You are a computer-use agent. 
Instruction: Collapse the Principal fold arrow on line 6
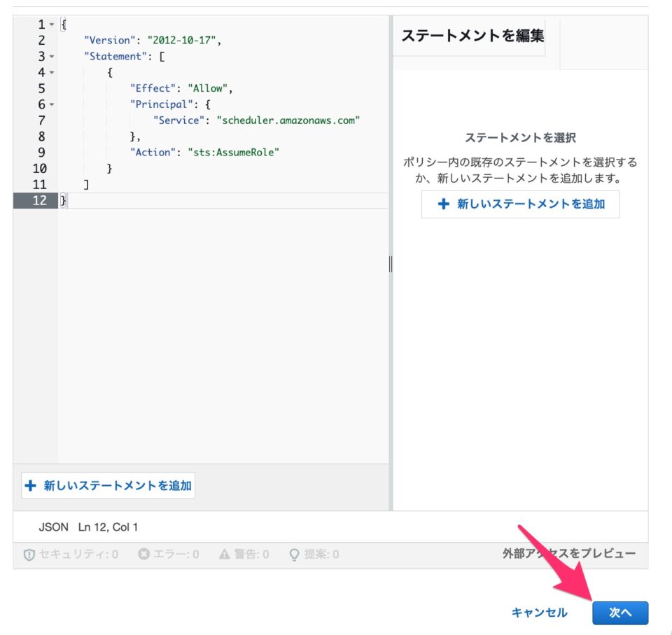pyautogui.click(x=51, y=104)
